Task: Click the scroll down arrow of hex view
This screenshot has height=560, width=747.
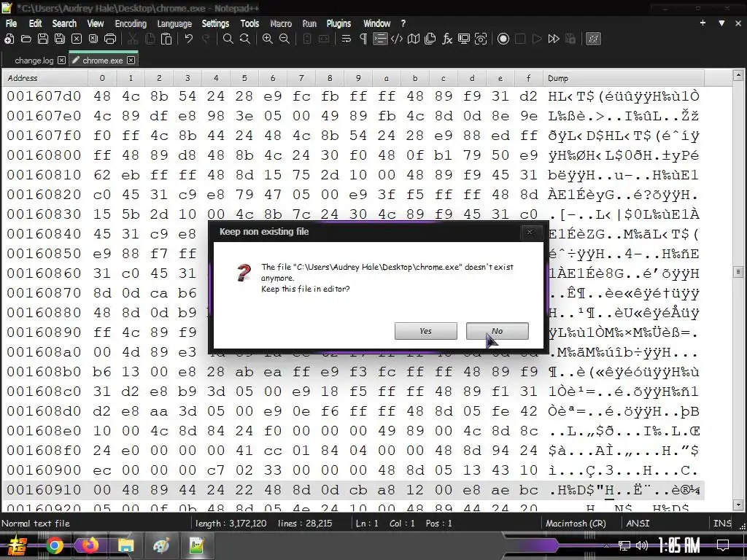Action: 738,505
